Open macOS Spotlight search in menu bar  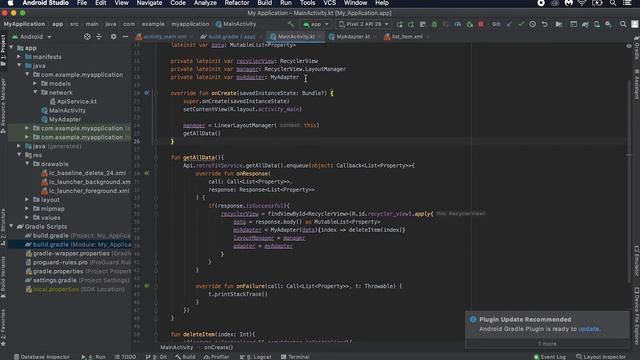click(x=613, y=3)
